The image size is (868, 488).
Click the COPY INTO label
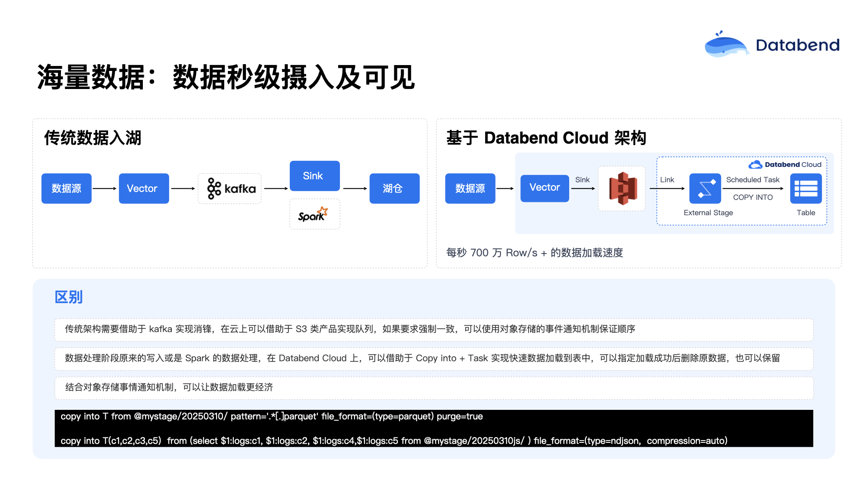click(x=753, y=197)
